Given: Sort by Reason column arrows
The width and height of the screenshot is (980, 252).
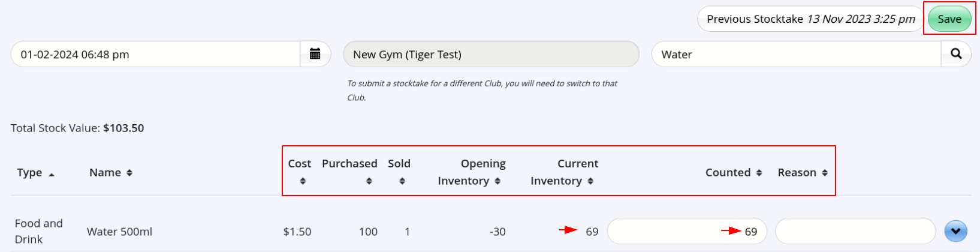Looking at the screenshot, I should pyautogui.click(x=825, y=173).
